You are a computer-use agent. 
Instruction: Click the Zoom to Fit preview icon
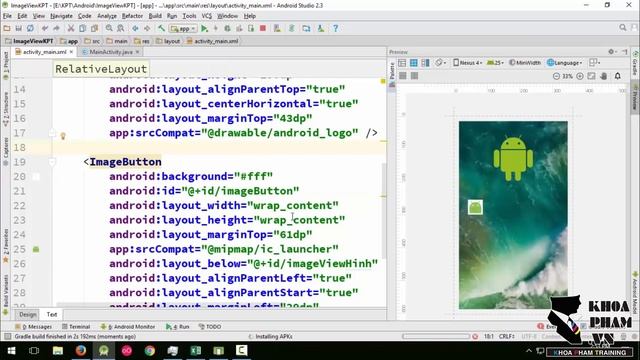pyautogui.click(x=591, y=76)
